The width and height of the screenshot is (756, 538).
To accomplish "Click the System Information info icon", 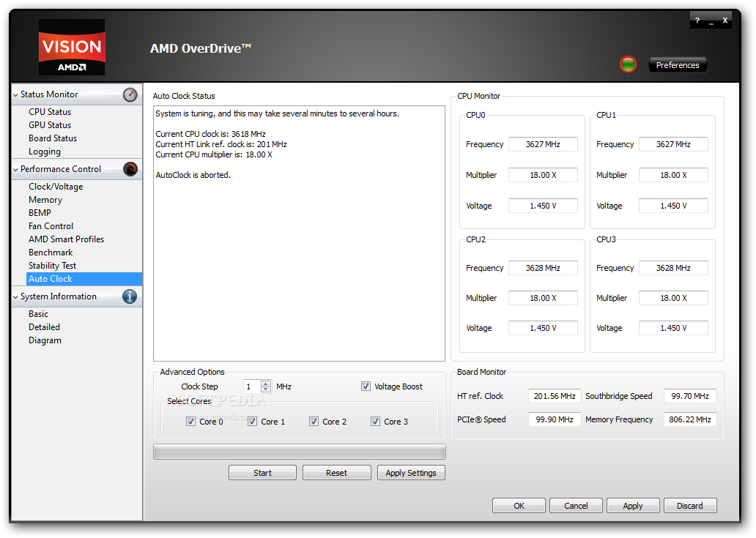I will [x=130, y=296].
